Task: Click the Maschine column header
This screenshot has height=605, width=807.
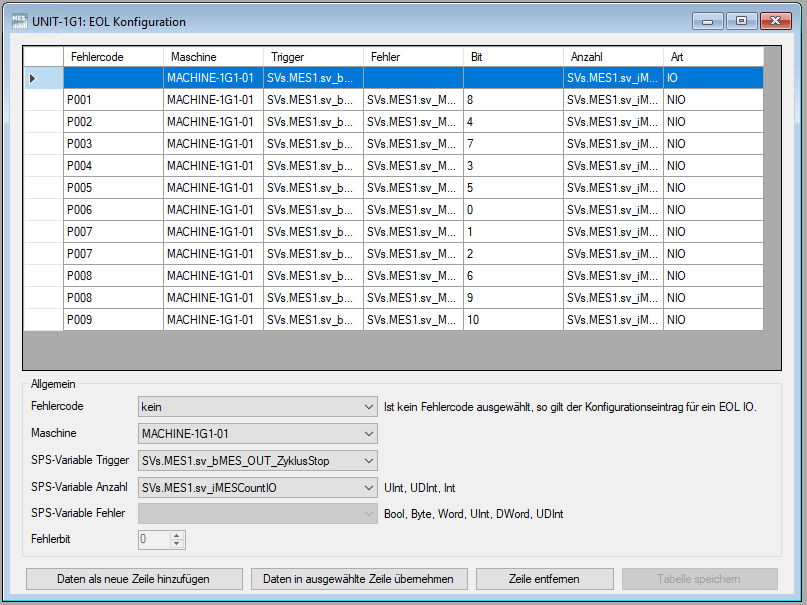Action: [213, 57]
